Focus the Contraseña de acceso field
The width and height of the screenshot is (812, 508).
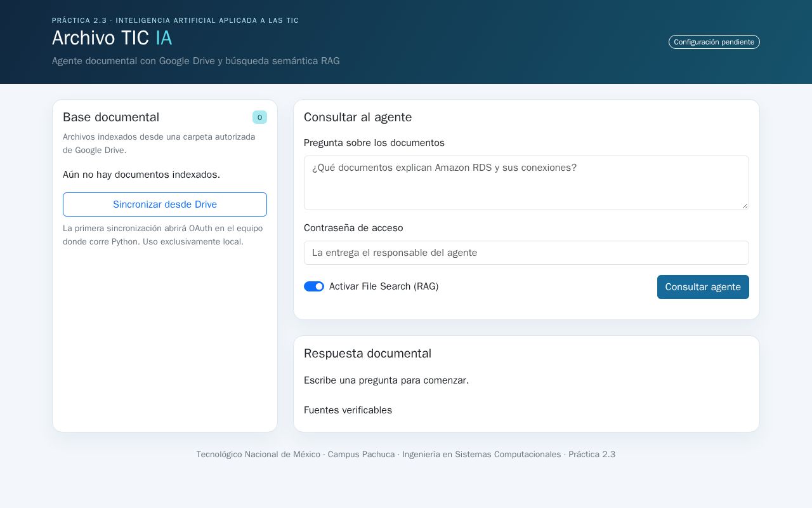tap(527, 253)
